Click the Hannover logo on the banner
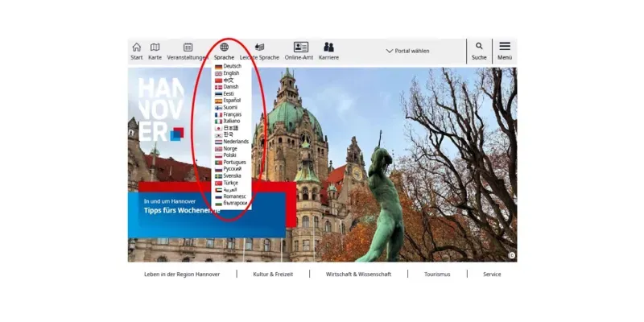 pyautogui.click(x=161, y=109)
